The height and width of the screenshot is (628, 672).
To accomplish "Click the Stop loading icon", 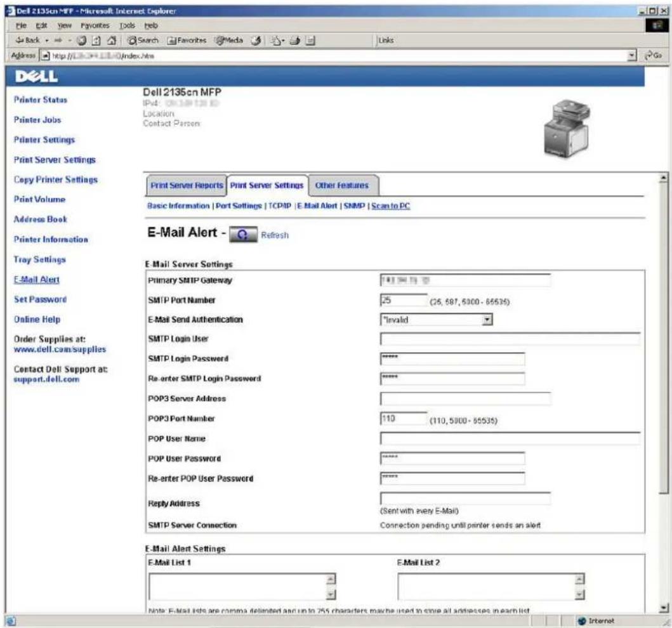I will (x=81, y=40).
